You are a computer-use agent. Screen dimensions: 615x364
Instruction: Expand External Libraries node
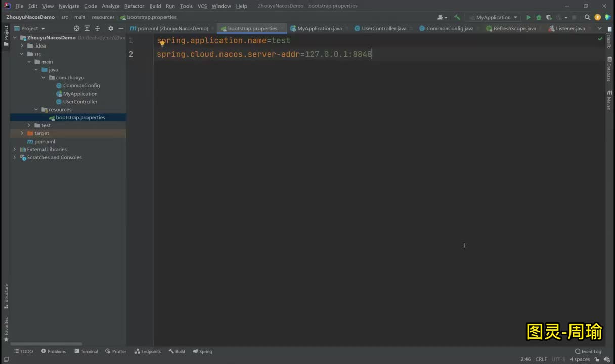tap(15, 150)
